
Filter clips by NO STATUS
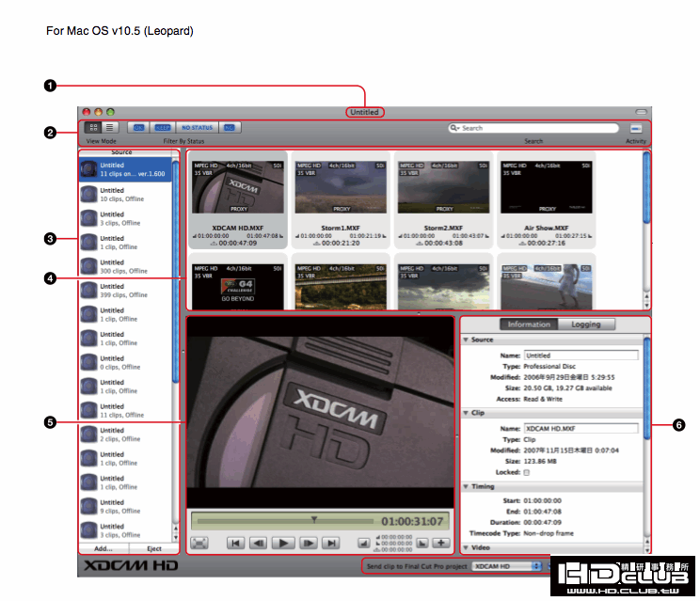197,128
